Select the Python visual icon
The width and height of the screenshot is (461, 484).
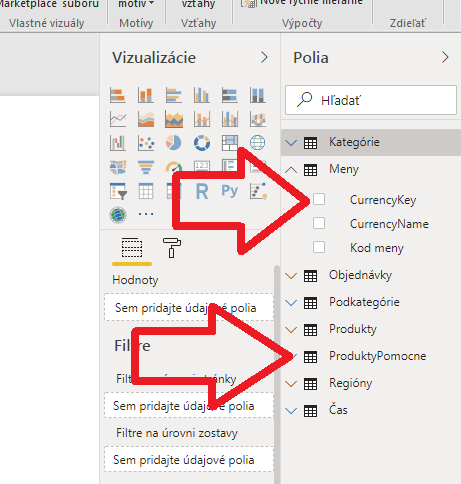(230, 191)
